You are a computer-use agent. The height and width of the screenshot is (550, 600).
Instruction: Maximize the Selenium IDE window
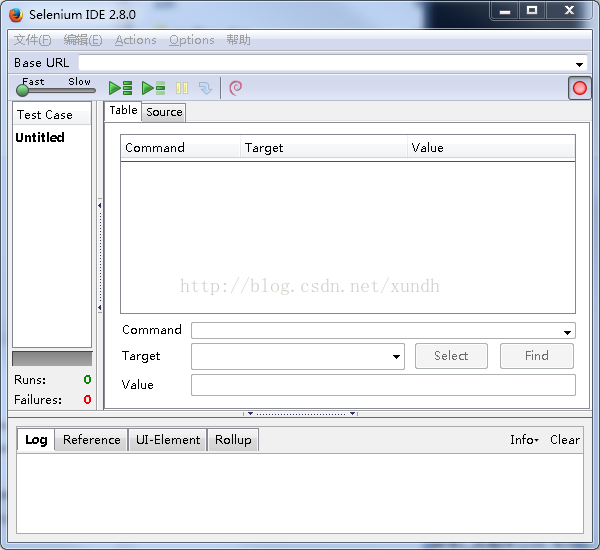tap(532, 11)
